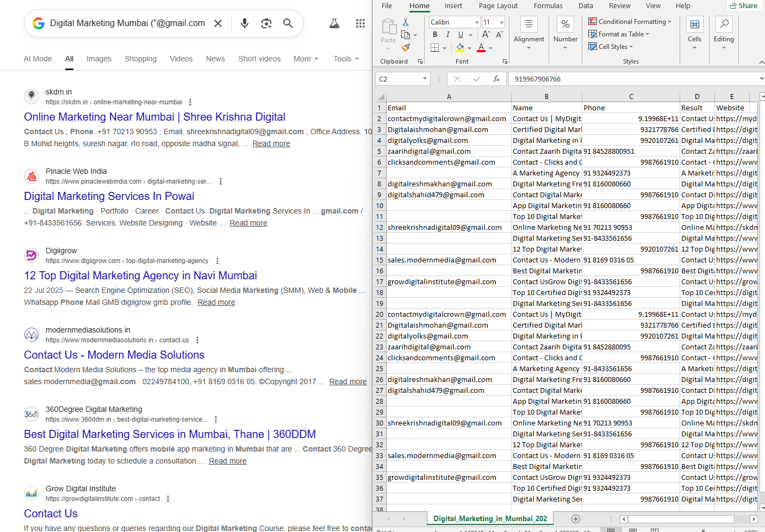Open the Name Box dropdown arrow
Viewport: 765px width, 532px height.
click(x=425, y=79)
